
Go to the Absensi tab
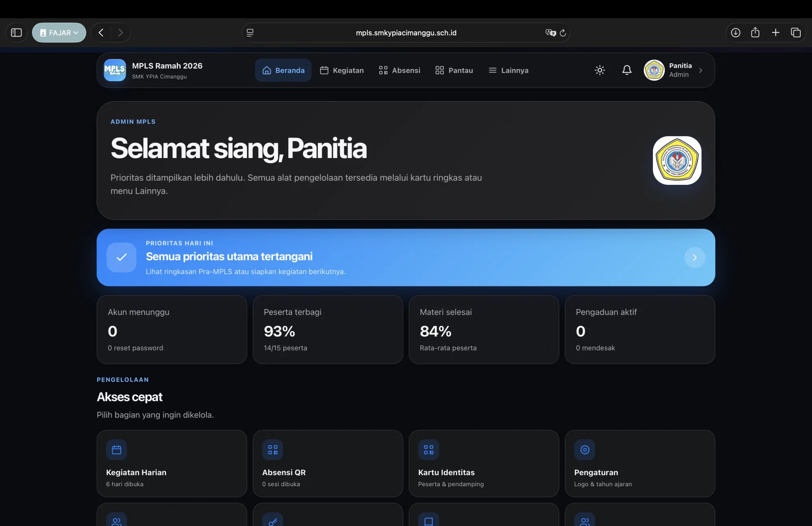pos(400,70)
